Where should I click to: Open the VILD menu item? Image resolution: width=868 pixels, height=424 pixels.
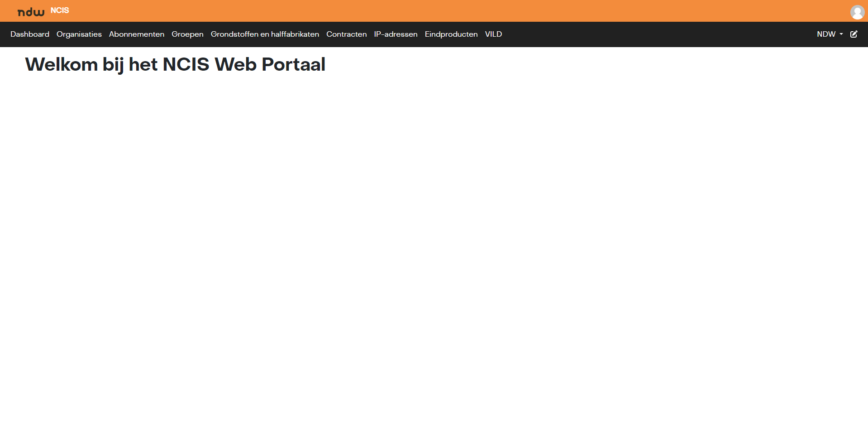(x=493, y=34)
